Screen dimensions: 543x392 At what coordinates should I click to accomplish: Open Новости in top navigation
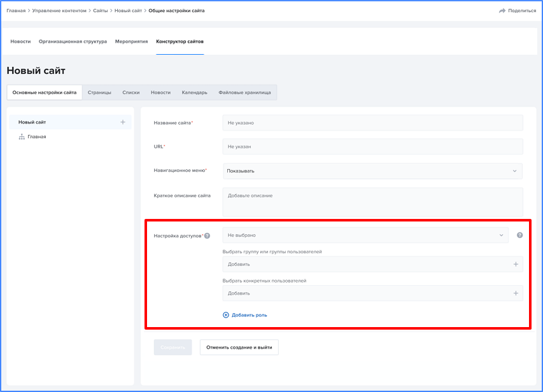[x=20, y=41]
